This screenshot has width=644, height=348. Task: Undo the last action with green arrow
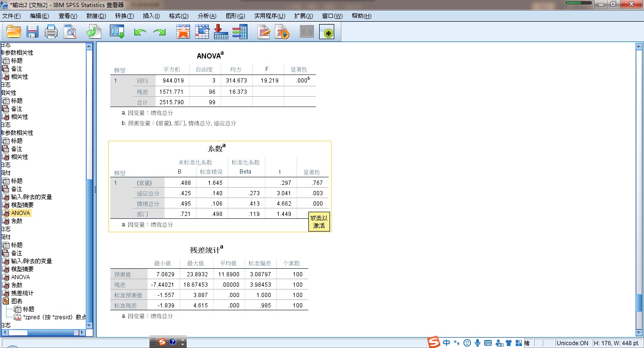[x=140, y=32]
